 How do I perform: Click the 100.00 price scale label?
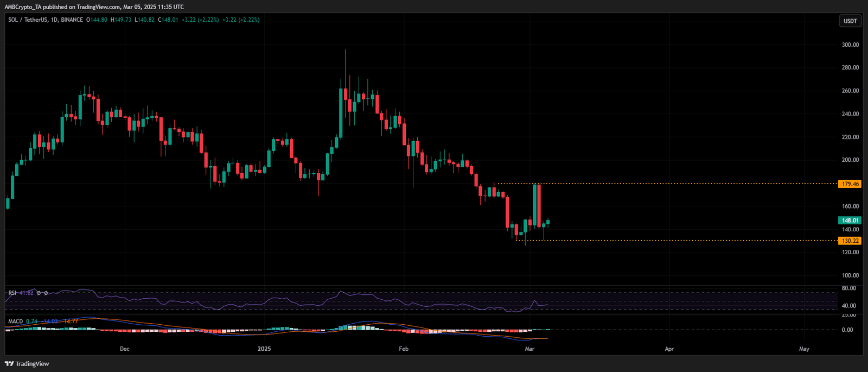[850, 275]
